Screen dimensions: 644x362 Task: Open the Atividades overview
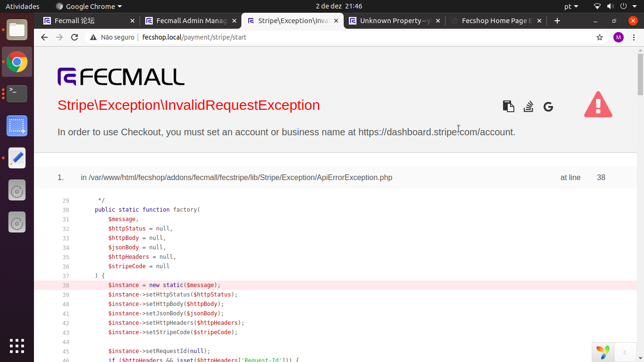click(x=23, y=6)
